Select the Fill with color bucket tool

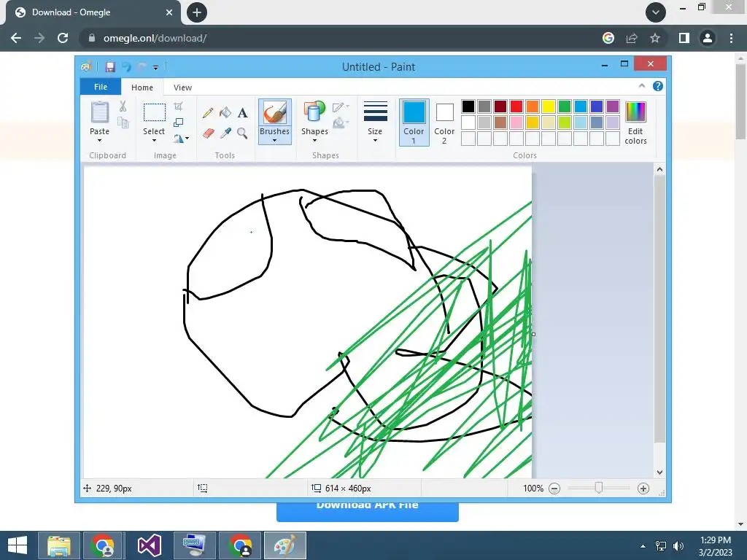[x=225, y=113]
